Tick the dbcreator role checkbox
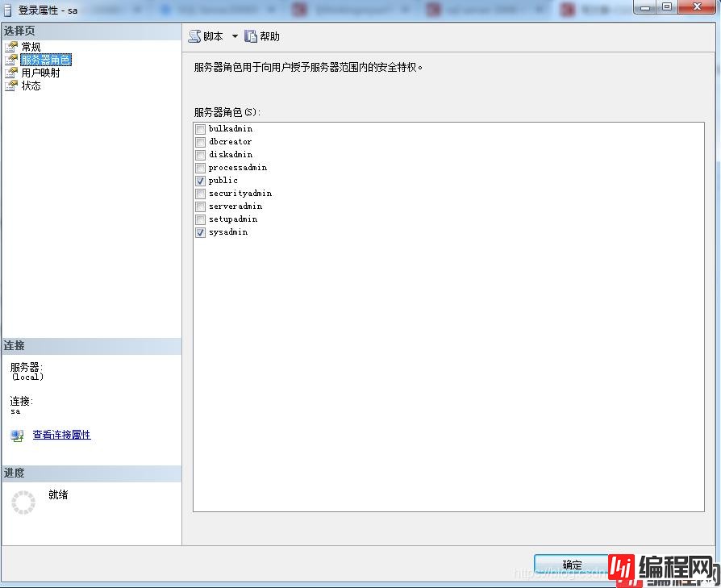The height and width of the screenshot is (588, 721). (200, 142)
